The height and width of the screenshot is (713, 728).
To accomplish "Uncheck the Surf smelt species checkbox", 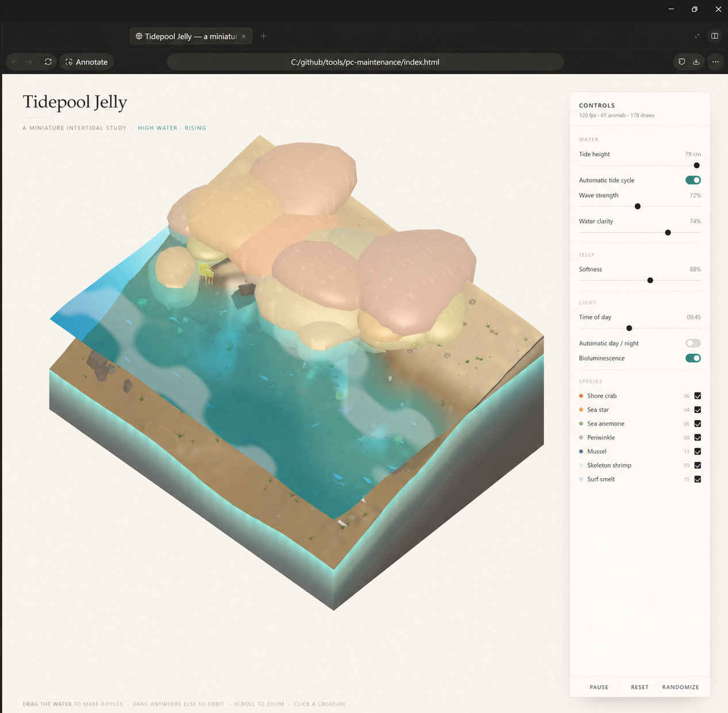I will pyautogui.click(x=698, y=479).
